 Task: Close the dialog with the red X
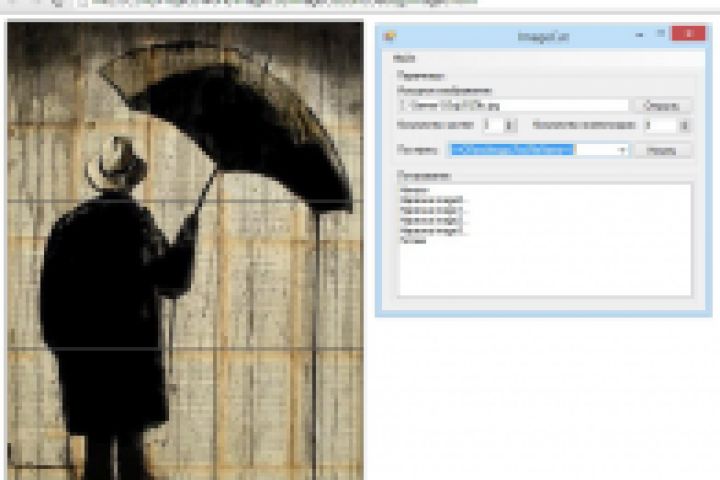pos(688,34)
